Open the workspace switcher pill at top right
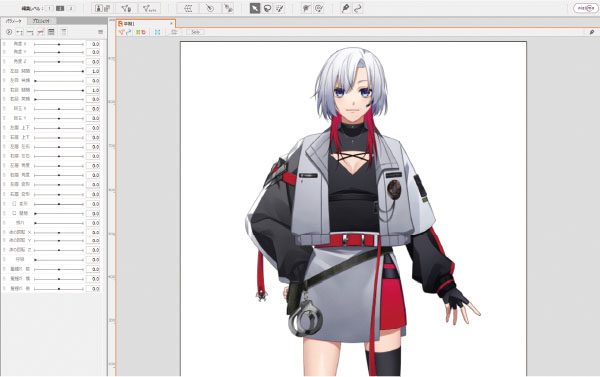This screenshot has height=377, width=600. click(585, 8)
